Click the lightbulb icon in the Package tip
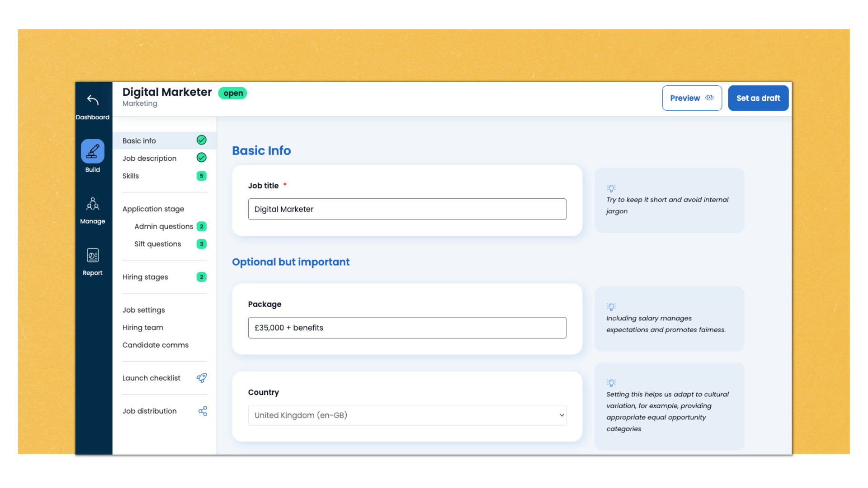868x488 pixels. point(611,307)
